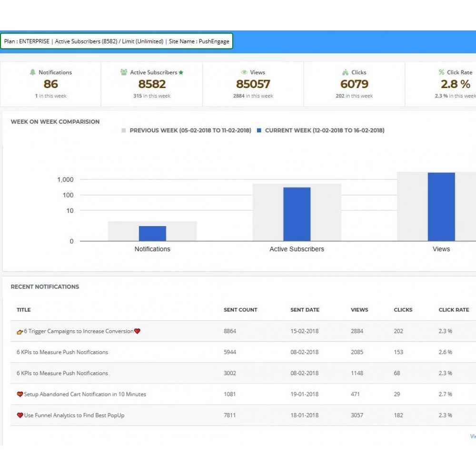Screen dimensions: 476x476
Task: Select the Notifications stat value 86
Action: (x=51, y=84)
